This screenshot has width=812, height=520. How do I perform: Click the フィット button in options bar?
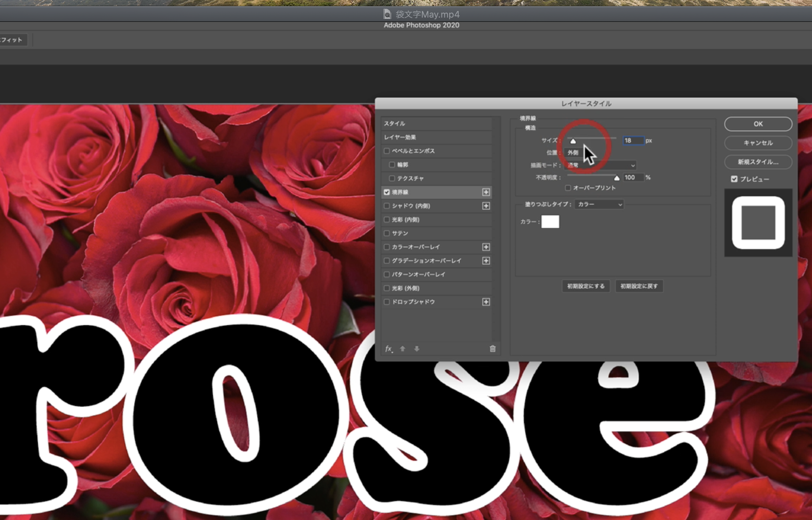pos(13,40)
